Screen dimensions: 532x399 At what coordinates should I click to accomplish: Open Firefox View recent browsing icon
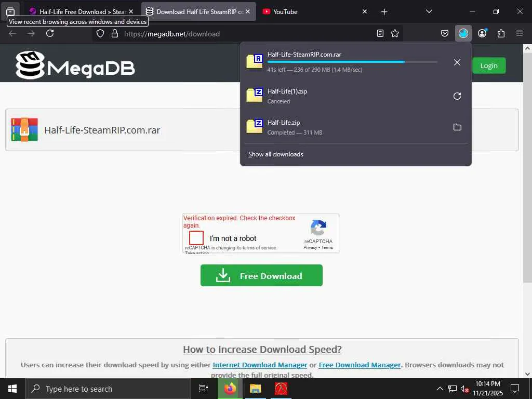[x=10, y=11]
